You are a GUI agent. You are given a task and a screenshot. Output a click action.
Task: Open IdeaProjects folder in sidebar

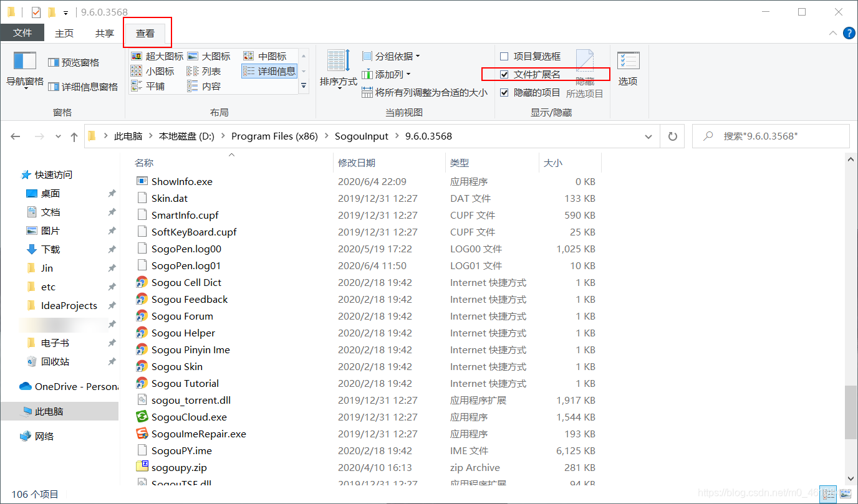[x=69, y=305]
